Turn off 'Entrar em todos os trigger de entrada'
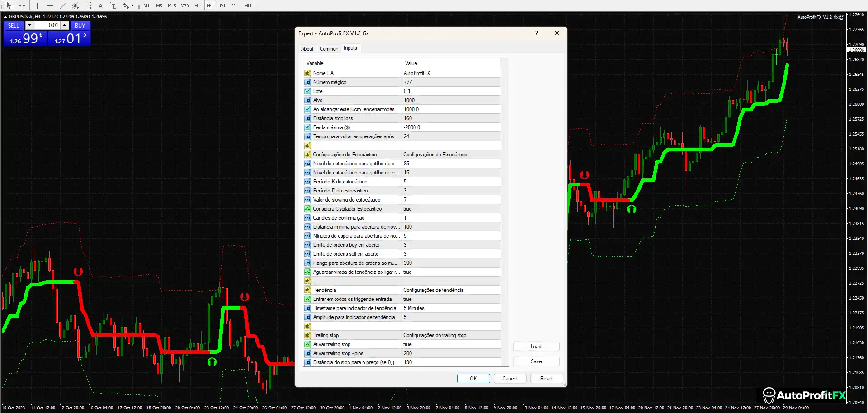This screenshot has width=868, height=413. pyautogui.click(x=451, y=299)
